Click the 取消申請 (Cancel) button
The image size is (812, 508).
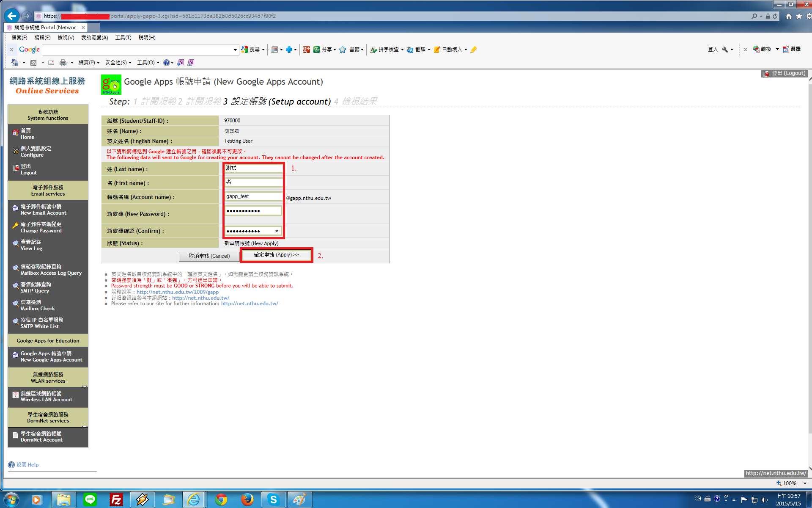(x=209, y=256)
